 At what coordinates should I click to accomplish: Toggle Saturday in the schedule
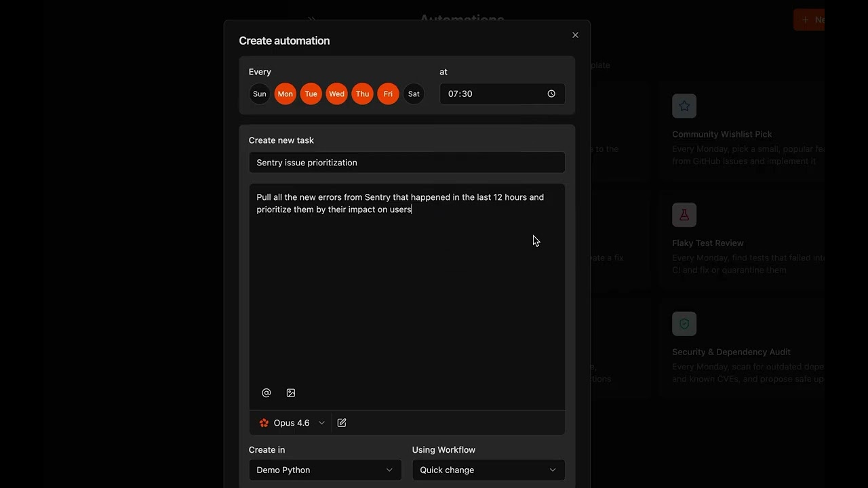click(414, 94)
